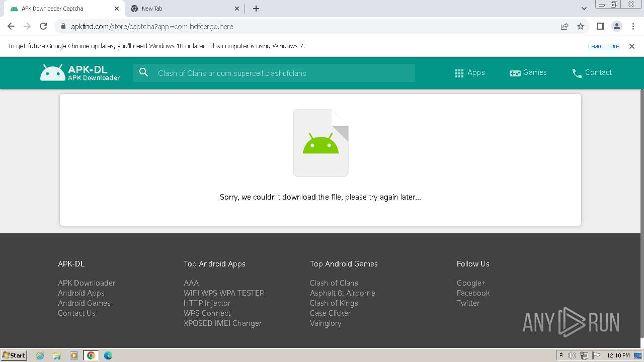Open the Games menu item
Image resolution: width=644 pixels, height=362 pixels.
tap(528, 72)
